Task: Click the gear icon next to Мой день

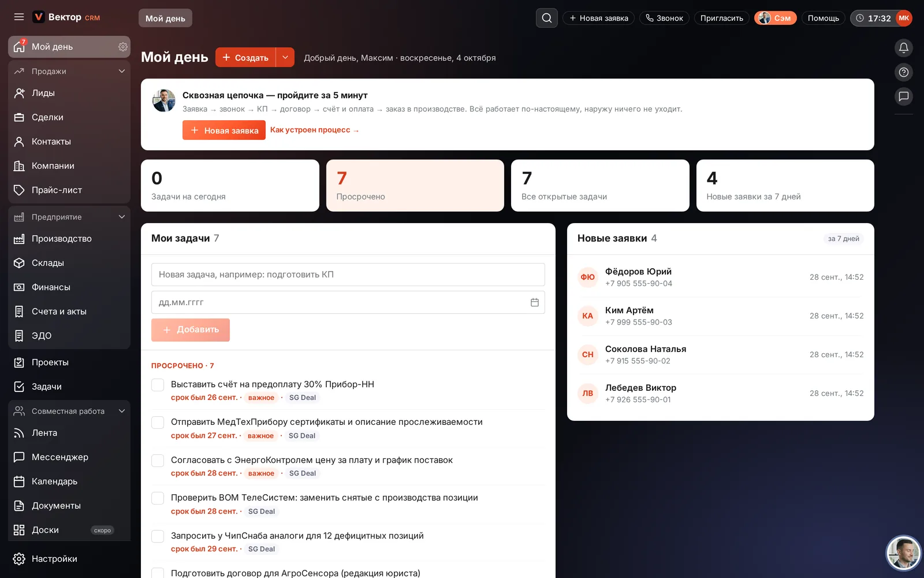Action: point(122,47)
